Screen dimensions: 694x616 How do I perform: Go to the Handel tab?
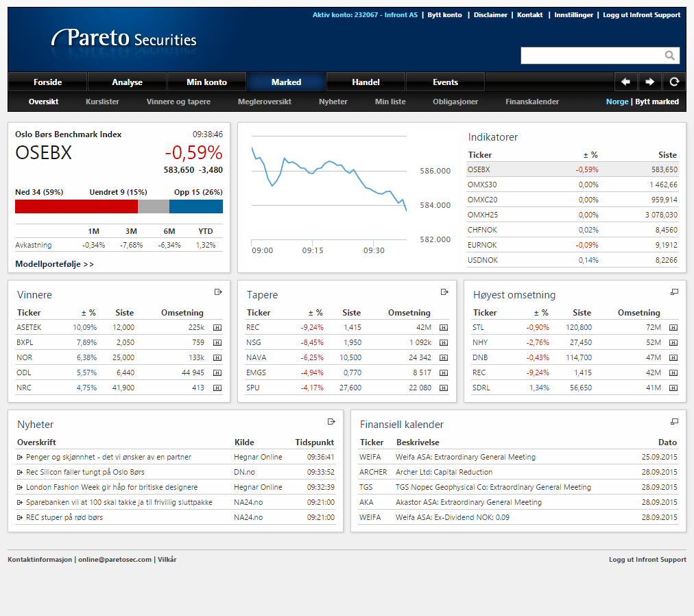[x=366, y=82]
